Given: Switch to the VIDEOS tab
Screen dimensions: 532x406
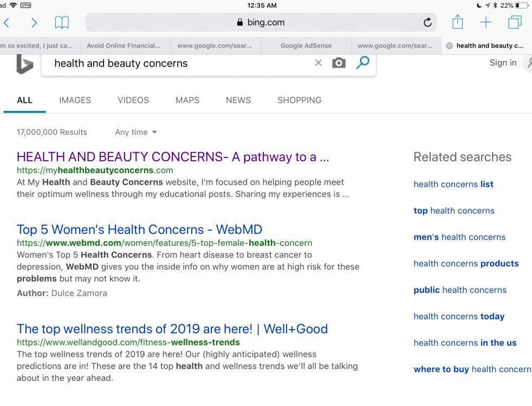Looking at the screenshot, I should [133, 100].
